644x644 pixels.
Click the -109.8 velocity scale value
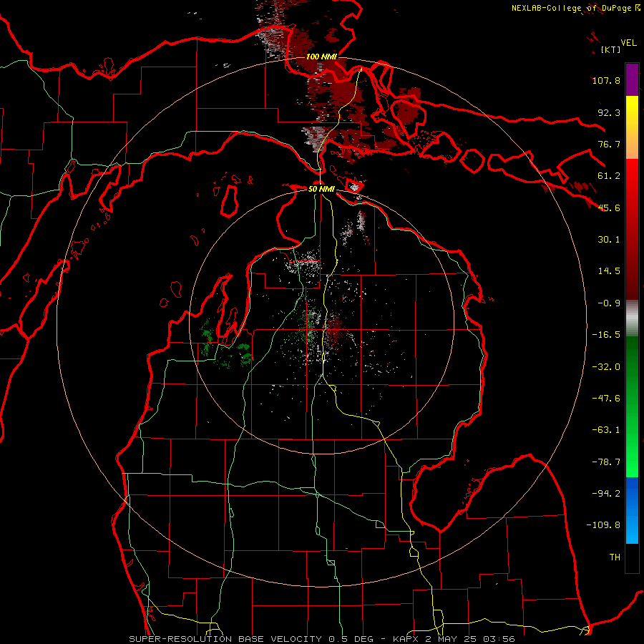(603, 525)
